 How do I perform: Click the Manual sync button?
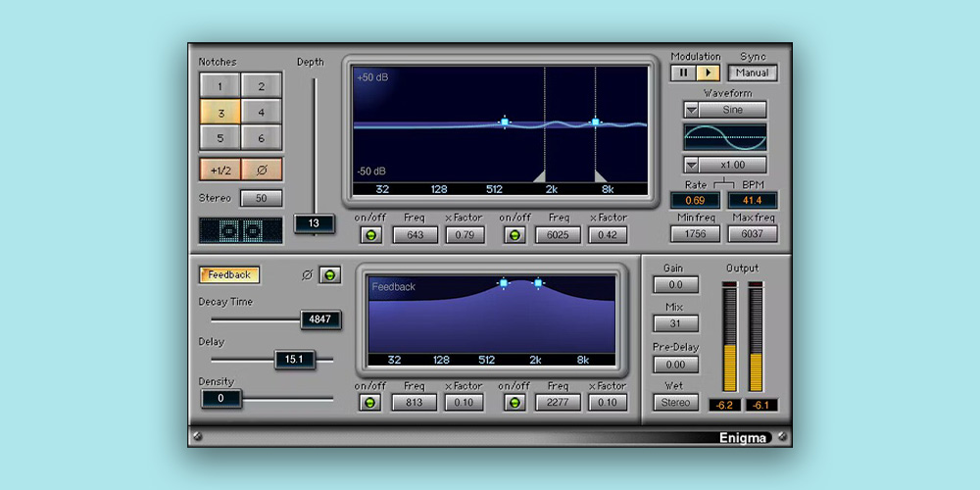[753, 73]
